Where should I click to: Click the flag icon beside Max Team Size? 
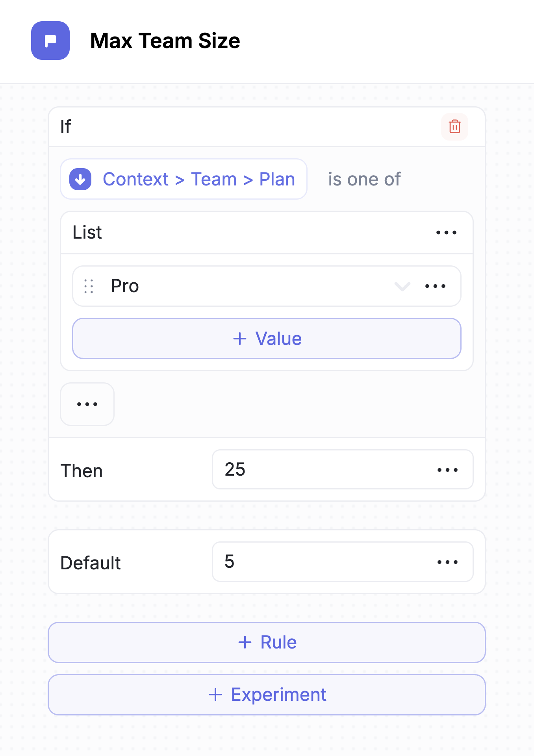click(x=50, y=41)
